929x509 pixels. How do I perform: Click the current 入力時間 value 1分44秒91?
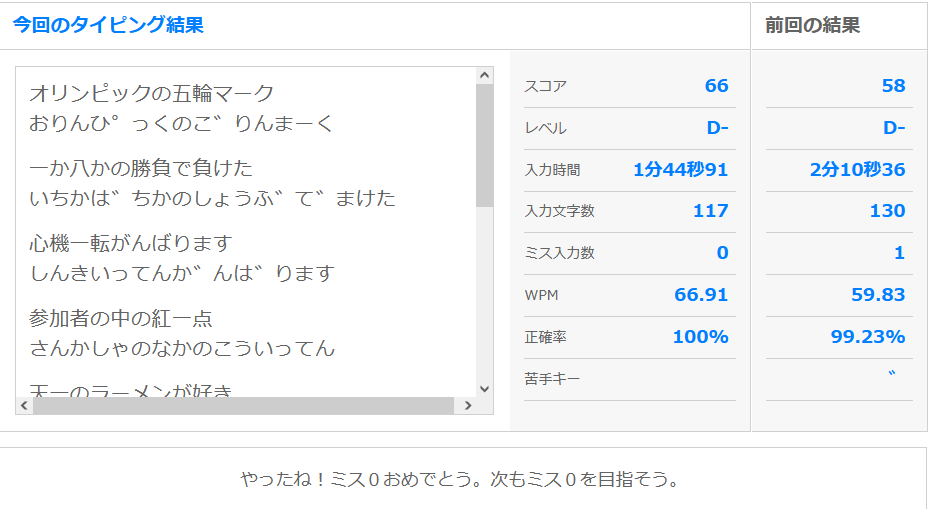point(680,170)
